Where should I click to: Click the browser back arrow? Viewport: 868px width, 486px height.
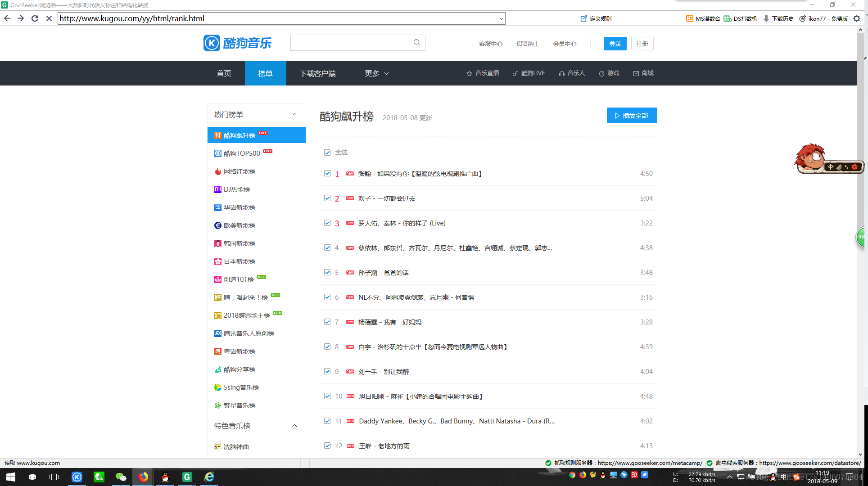7,18
